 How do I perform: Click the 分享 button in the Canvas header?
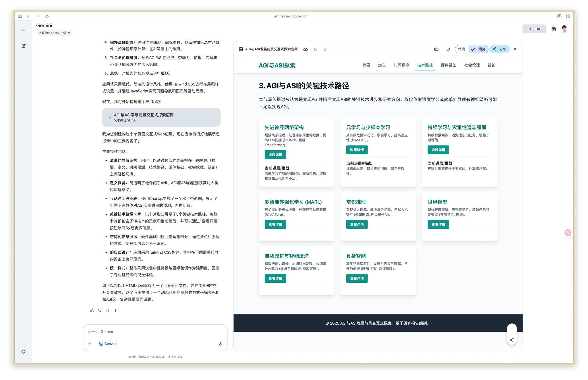click(x=499, y=49)
